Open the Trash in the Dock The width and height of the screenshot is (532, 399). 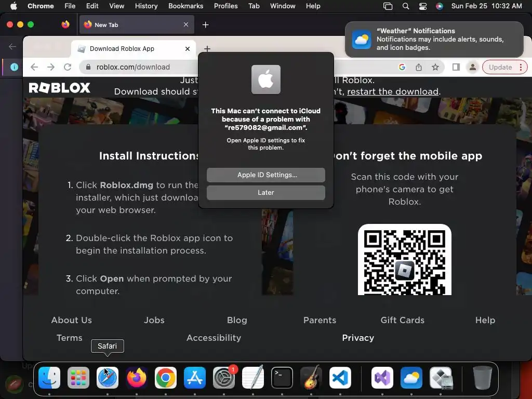pyautogui.click(x=483, y=378)
